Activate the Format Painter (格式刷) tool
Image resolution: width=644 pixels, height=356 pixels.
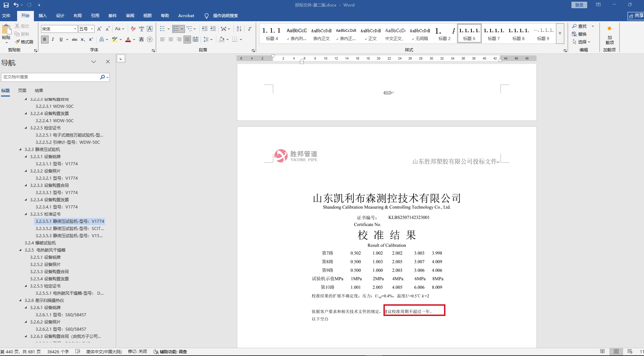[24, 42]
